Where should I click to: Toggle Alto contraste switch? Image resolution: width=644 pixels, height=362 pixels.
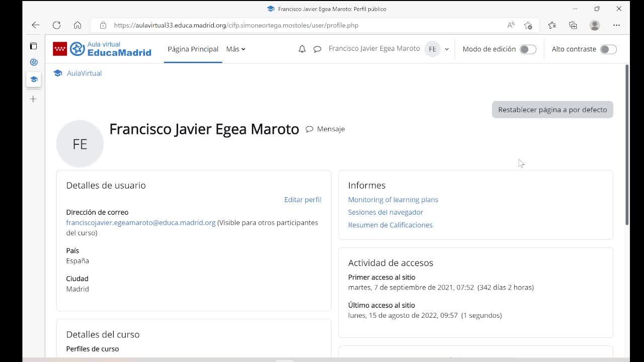pyautogui.click(x=608, y=49)
